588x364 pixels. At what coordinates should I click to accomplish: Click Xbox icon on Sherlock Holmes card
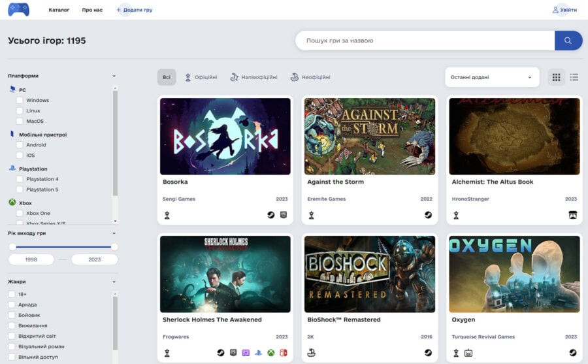270,353
